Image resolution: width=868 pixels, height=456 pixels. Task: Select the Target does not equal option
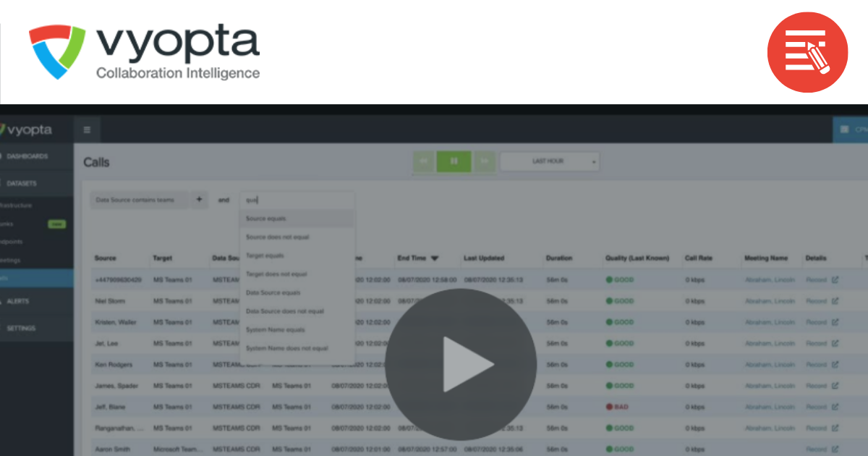pos(297,274)
